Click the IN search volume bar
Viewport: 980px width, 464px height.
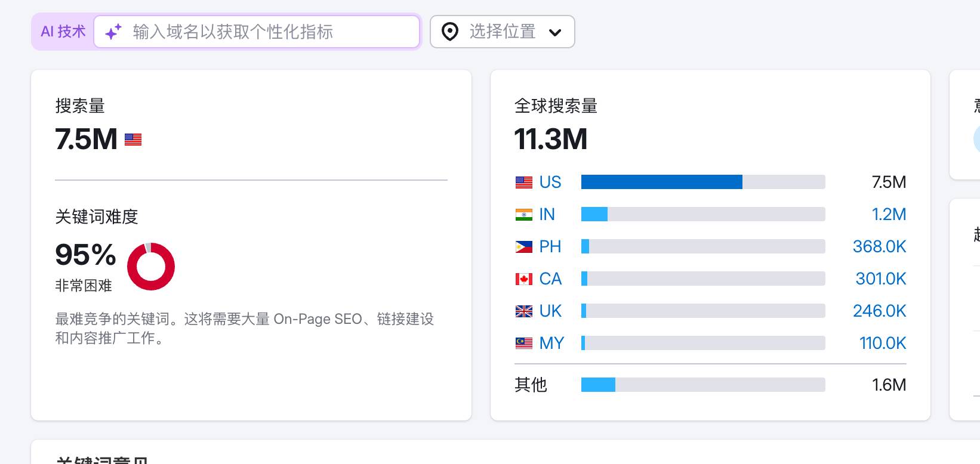[703, 214]
